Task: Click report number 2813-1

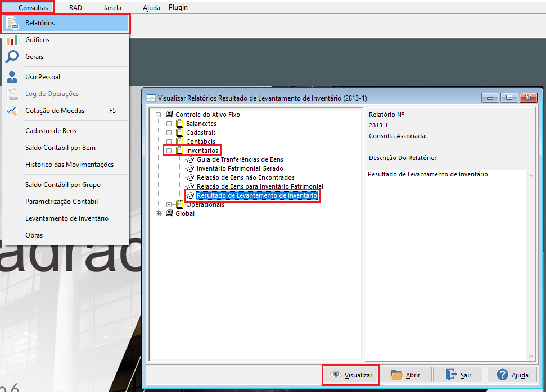Action: click(378, 126)
